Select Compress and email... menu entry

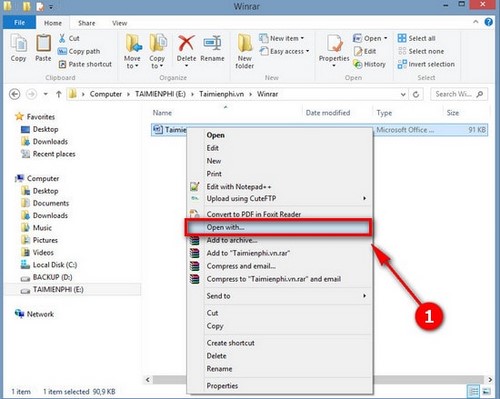(241, 266)
